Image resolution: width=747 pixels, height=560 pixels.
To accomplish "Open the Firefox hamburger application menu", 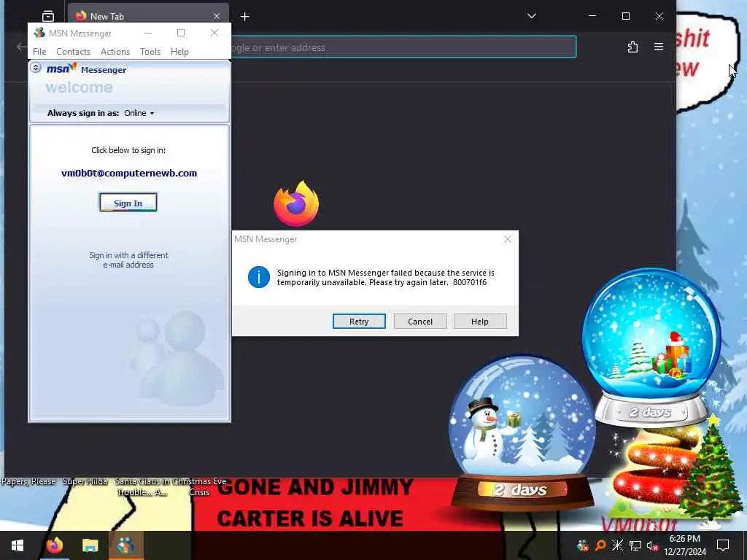I will point(659,47).
